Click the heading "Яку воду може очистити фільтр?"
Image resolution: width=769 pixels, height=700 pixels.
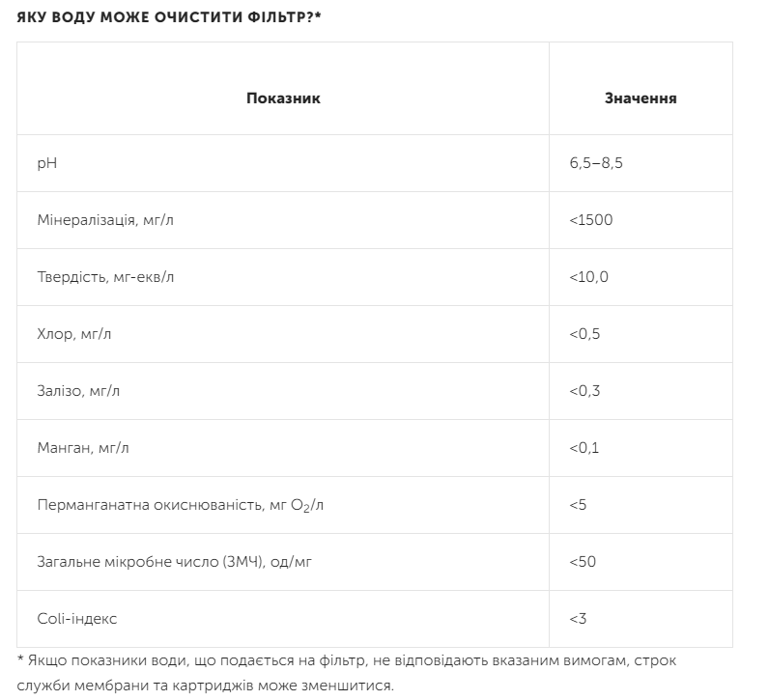[169, 17]
